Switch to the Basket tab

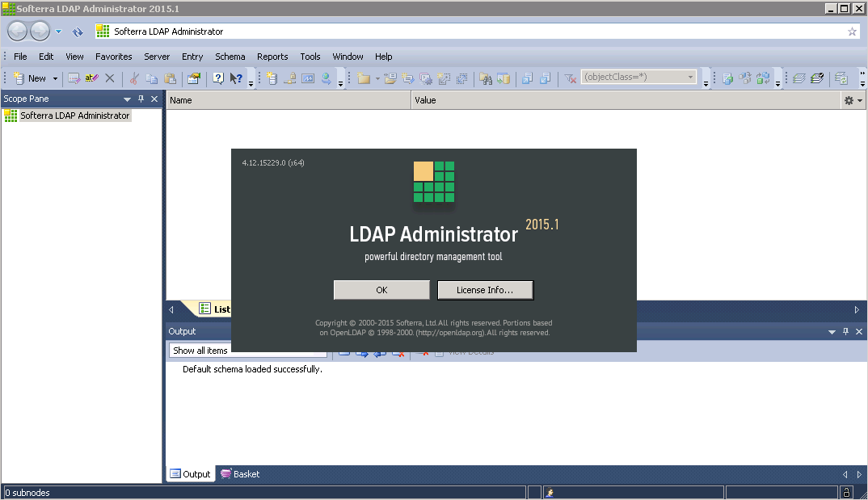[x=240, y=474]
